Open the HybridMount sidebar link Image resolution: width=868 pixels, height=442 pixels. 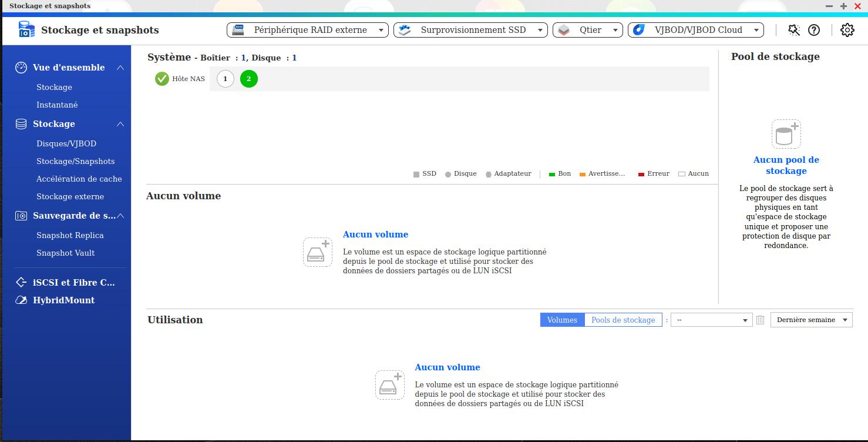tap(63, 300)
